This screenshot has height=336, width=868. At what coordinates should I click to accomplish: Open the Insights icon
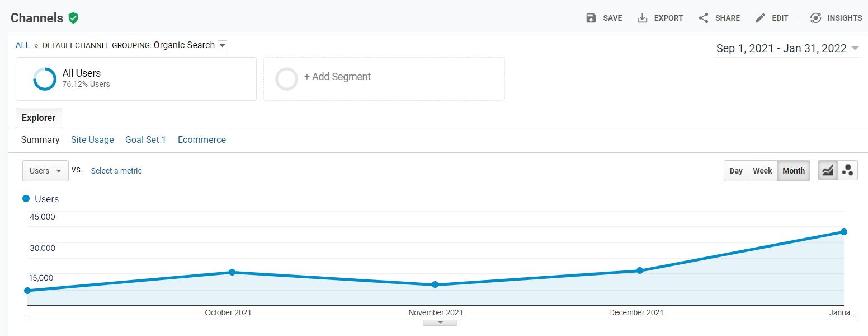pos(816,18)
